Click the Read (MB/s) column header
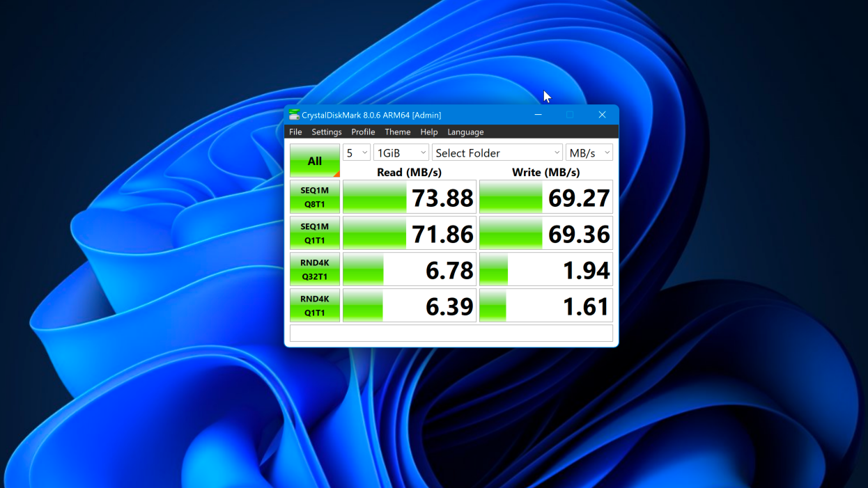 410,172
